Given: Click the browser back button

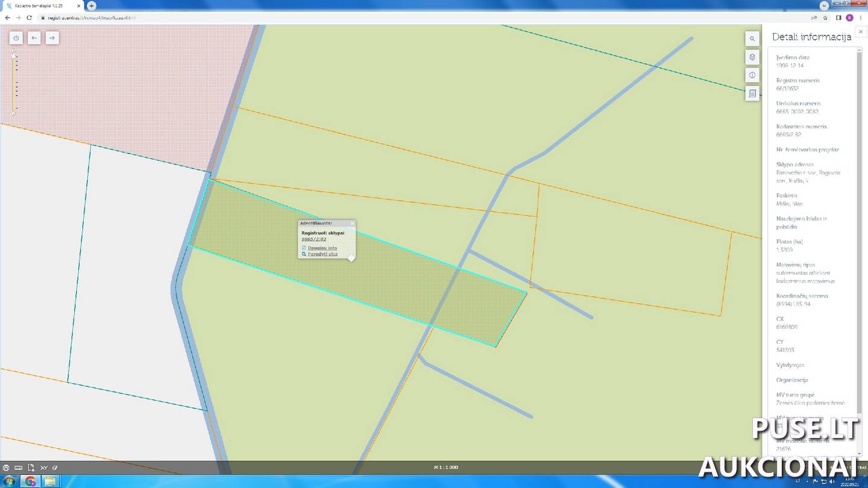Looking at the screenshot, I should 7,17.
